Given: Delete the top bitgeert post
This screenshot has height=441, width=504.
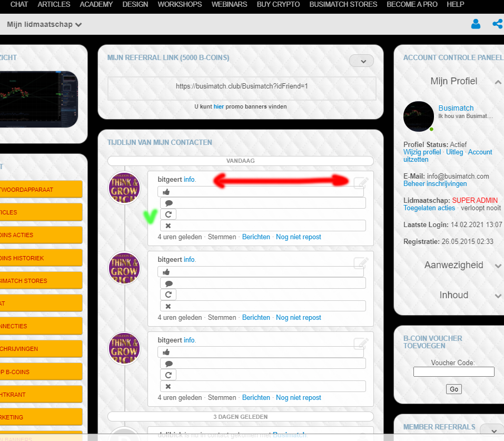Looking at the screenshot, I should 263,226.
